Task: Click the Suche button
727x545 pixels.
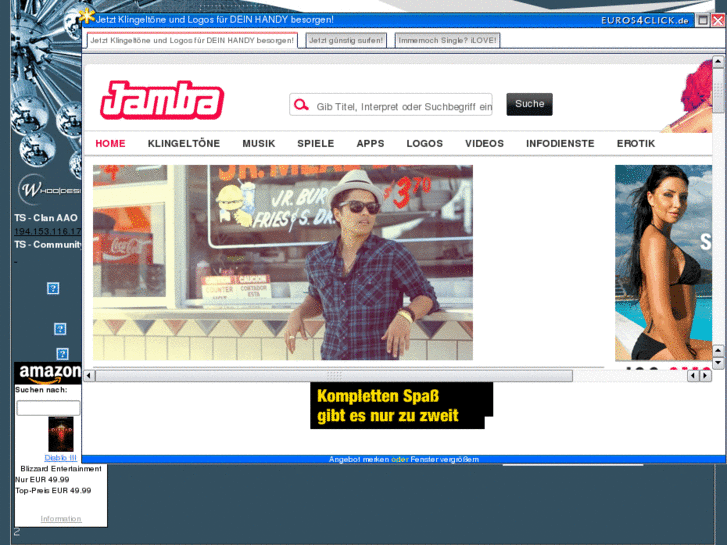Action: 529,104
